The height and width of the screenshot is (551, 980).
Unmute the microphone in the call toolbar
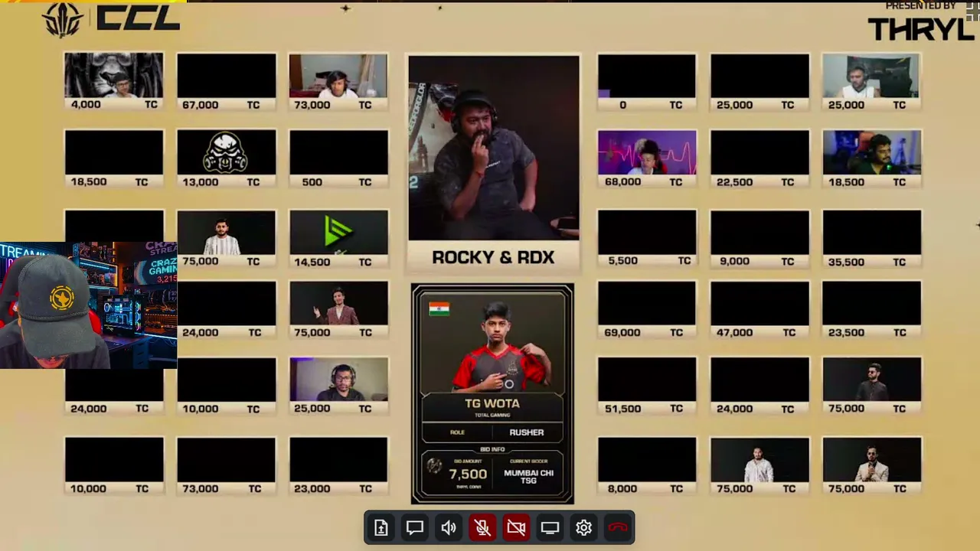tap(482, 528)
